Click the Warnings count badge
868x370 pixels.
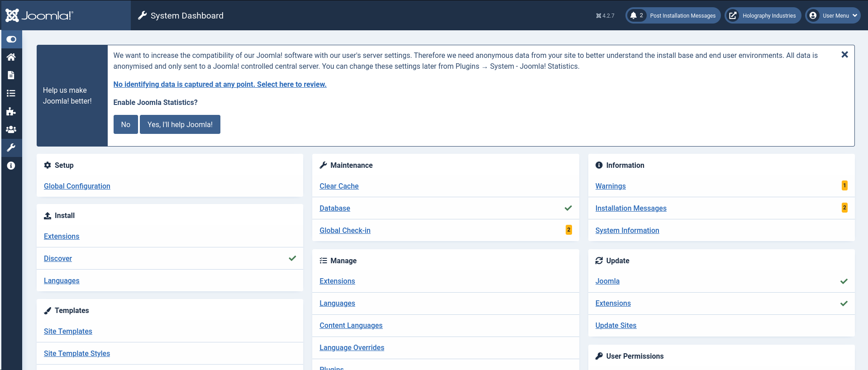coord(844,185)
